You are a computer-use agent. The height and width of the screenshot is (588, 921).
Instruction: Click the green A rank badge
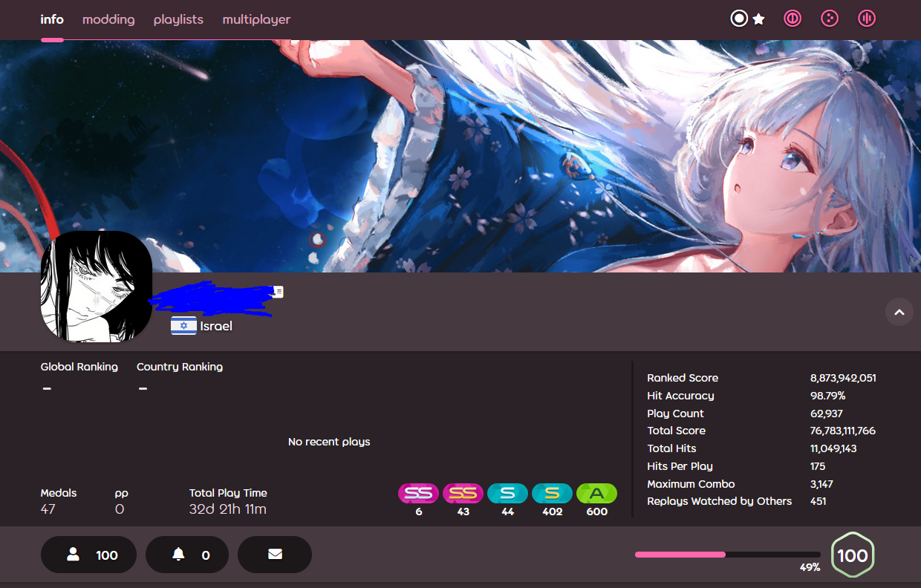[x=597, y=493]
